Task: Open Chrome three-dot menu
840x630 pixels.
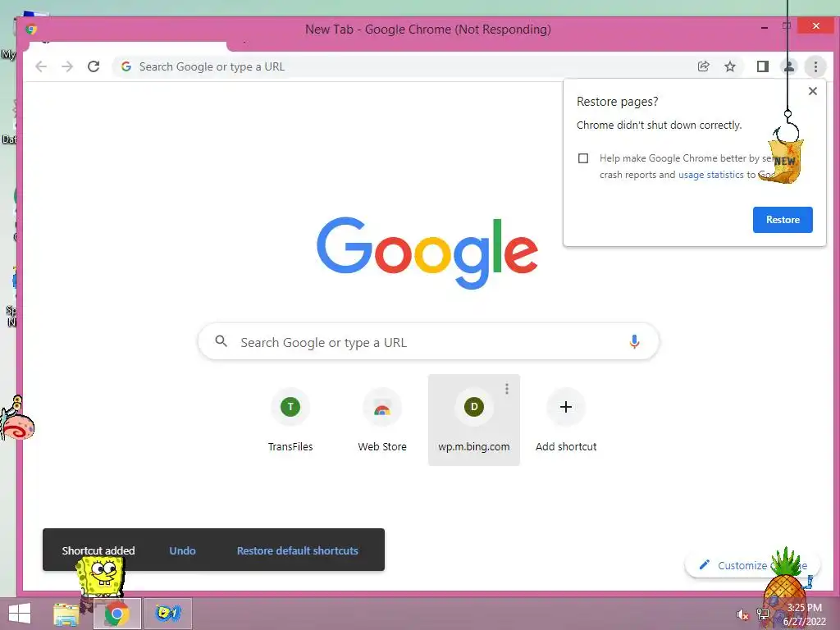Action: (x=816, y=66)
